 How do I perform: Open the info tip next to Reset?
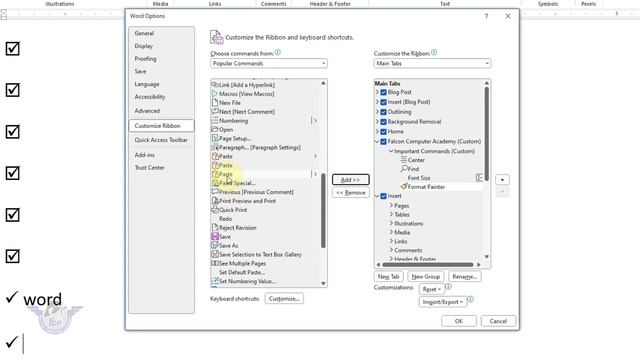448,287
